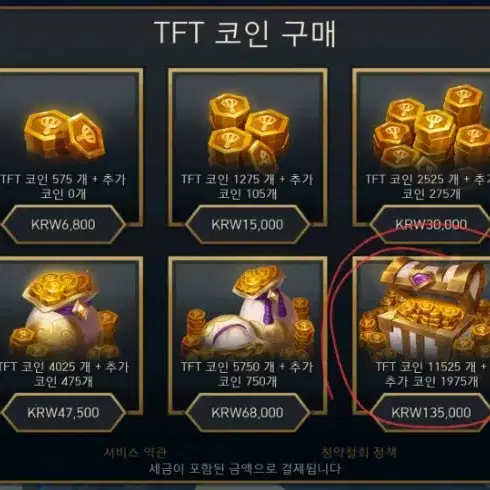Purchase the KRW15,000 coin pack
The image size is (490, 490).
coord(248,224)
